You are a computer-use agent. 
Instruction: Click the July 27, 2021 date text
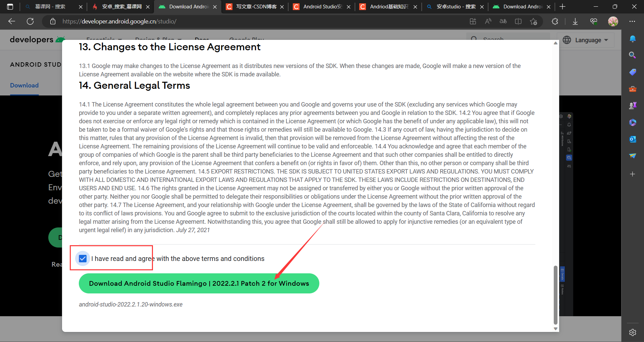[x=193, y=230]
